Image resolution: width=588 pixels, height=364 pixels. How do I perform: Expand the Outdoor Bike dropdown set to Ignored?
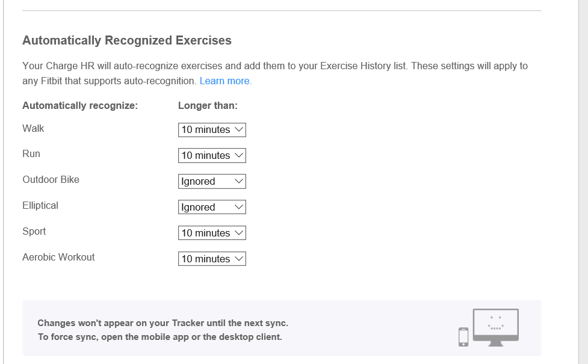212,181
